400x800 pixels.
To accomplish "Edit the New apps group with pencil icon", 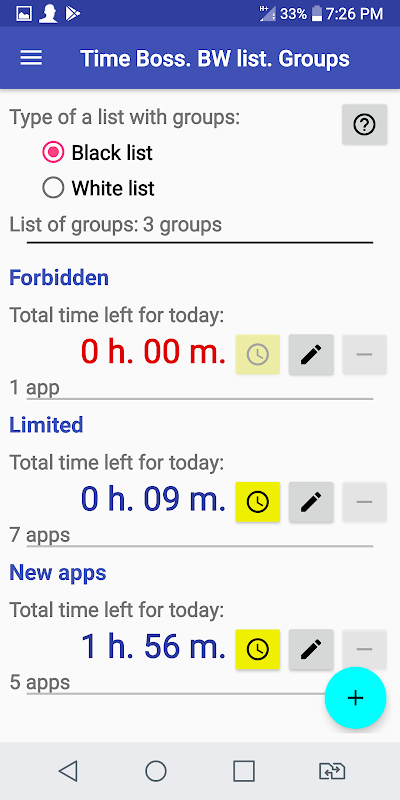I will point(311,649).
